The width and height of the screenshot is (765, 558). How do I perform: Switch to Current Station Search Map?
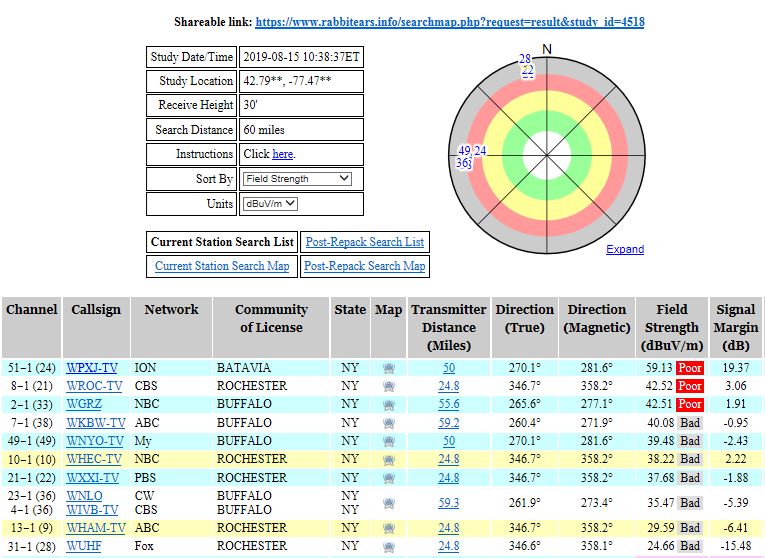tap(222, 266)
